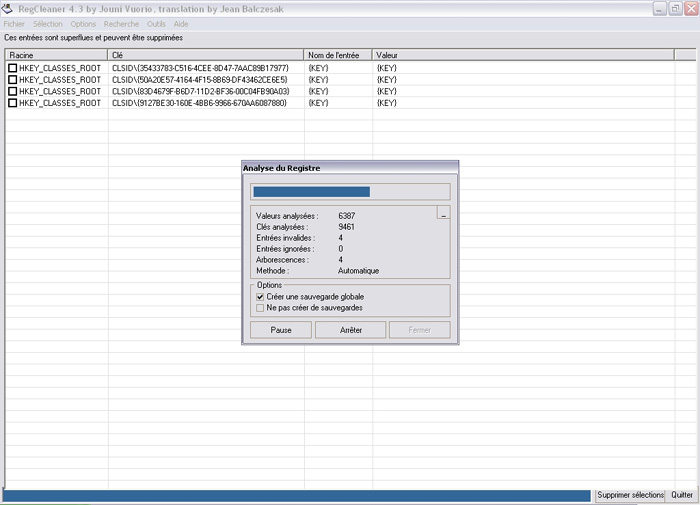Mark the checkbox for CLSID {91278E30-160E...}
Viewport: 700px width, 505px height.
pyautogui.click(x=13, y=103)
